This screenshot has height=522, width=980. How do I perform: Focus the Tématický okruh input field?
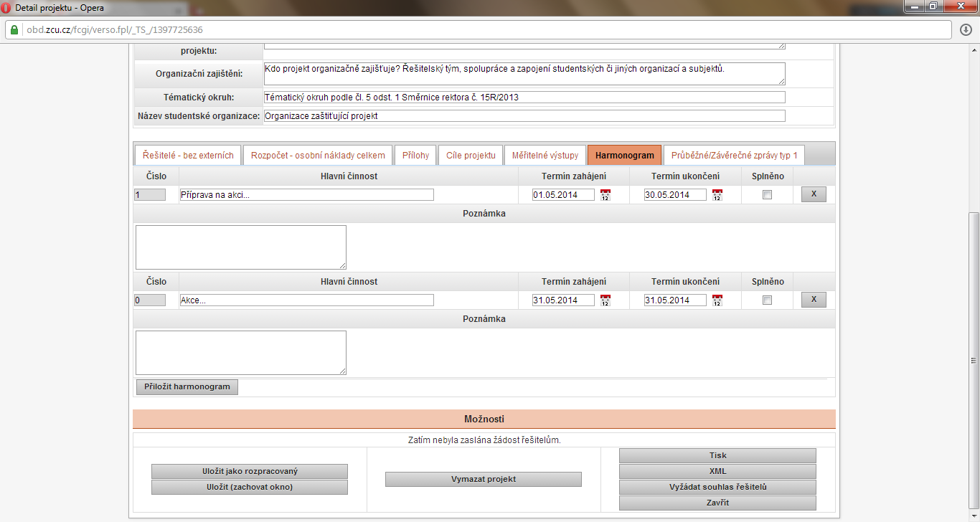524,97
